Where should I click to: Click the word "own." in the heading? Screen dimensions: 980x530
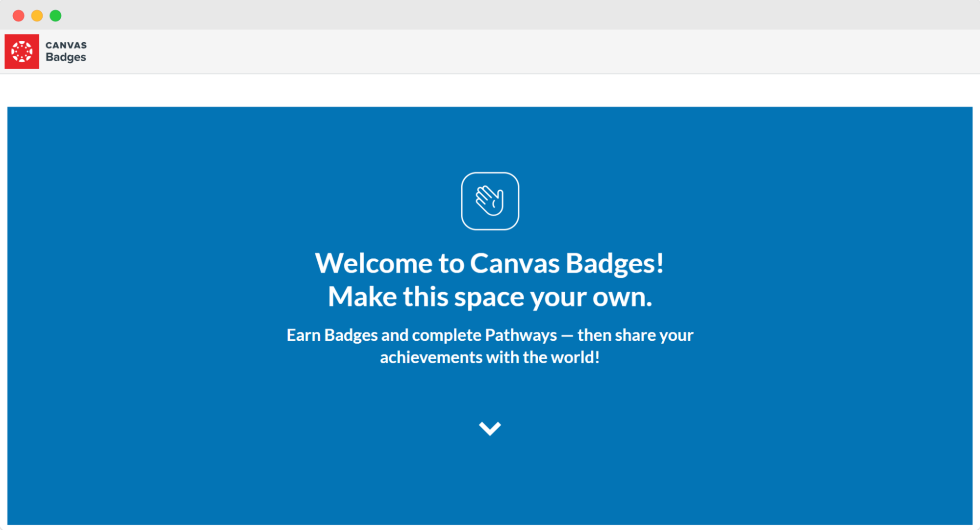[622, 297]
